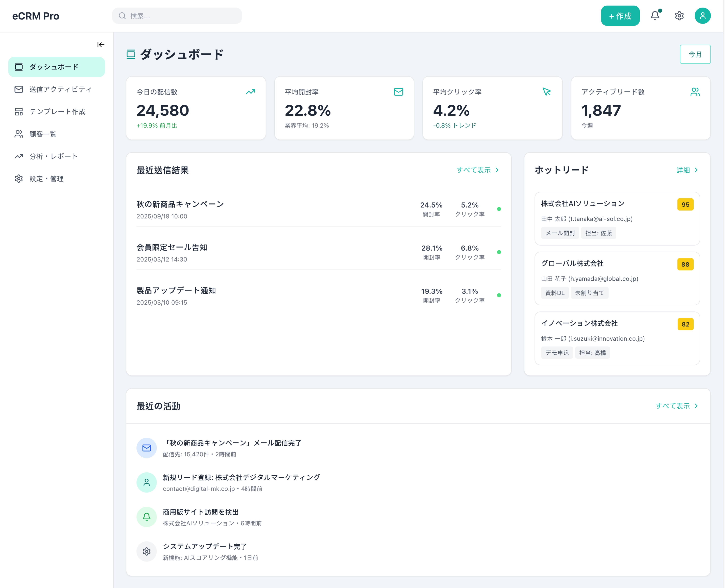Expand すべて表示 in 最近送信結果
The width and height of the screenshot is (725, 588).
click(x=477, y=170)
